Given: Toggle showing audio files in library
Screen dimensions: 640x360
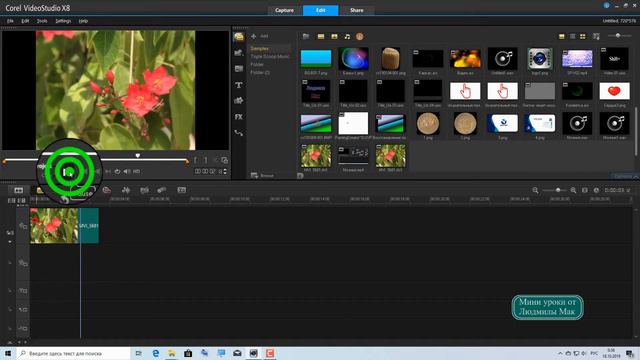Looking at the screenshot, I should click(x=347, y=36).
